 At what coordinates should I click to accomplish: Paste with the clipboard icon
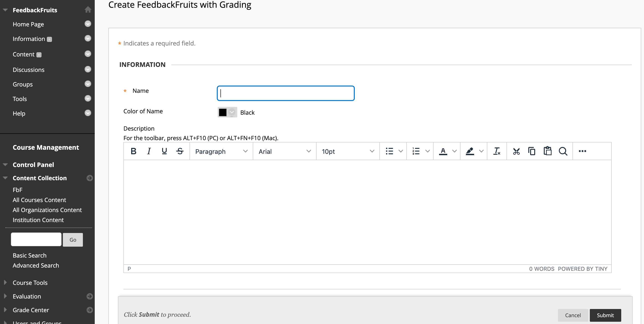point(547,151)
